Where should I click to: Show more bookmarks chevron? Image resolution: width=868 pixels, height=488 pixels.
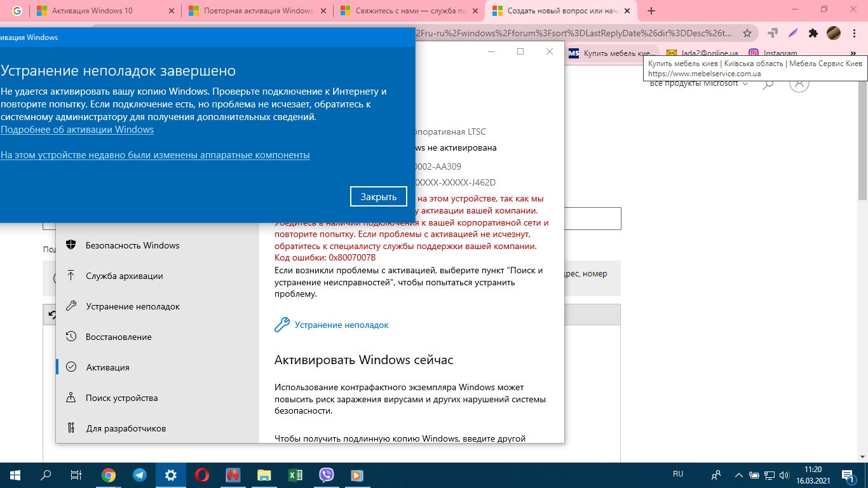pyautogui.click(x=853, y=53)
